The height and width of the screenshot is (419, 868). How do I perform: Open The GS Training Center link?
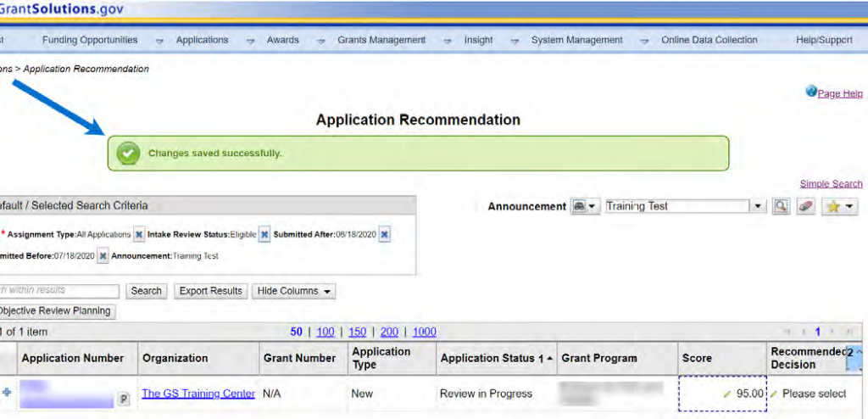[198, 394]
